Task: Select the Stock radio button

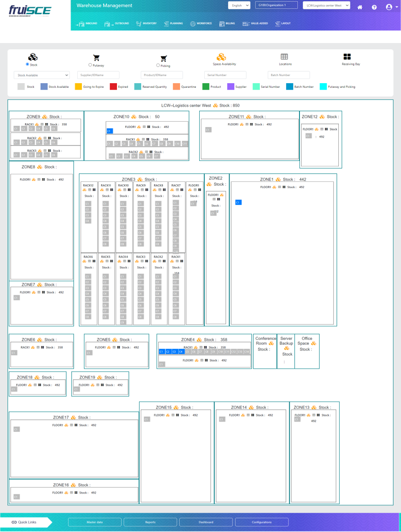Action: 27,64
